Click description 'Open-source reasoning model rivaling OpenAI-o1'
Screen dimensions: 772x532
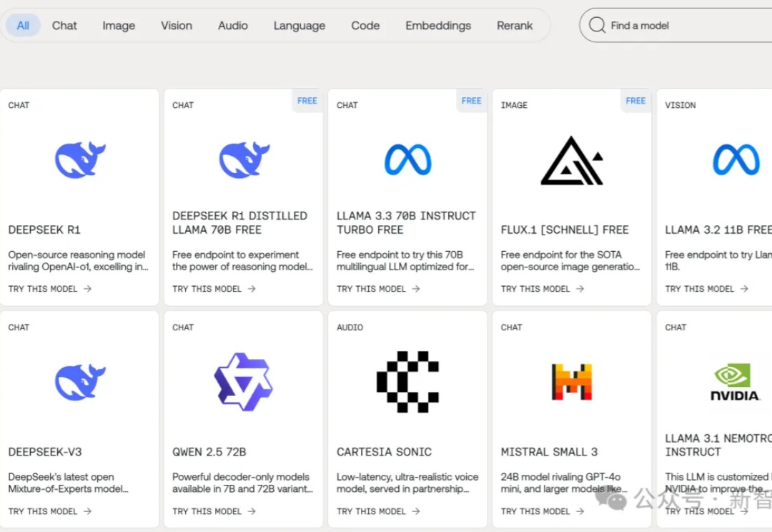tap(79, 260)
